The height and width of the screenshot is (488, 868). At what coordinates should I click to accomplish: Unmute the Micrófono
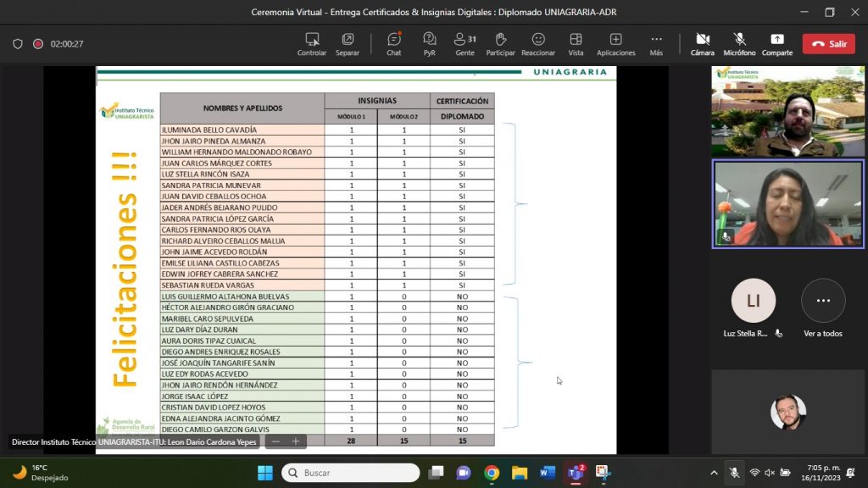[x=739, y=43]
